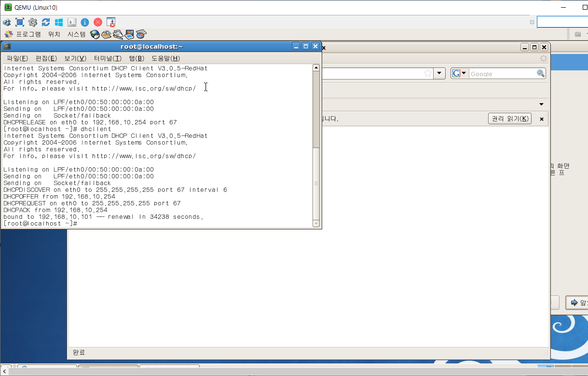Viewport: 588px width, 376px height.
Task: Open the 프로그램 menu
Action: click(x=28, y=34)
